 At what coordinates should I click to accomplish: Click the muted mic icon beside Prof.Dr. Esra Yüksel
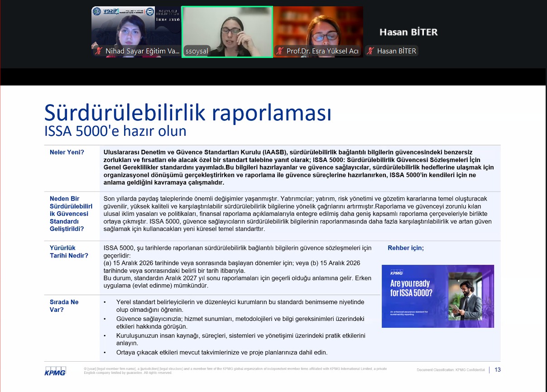click(x=280, y=51)
